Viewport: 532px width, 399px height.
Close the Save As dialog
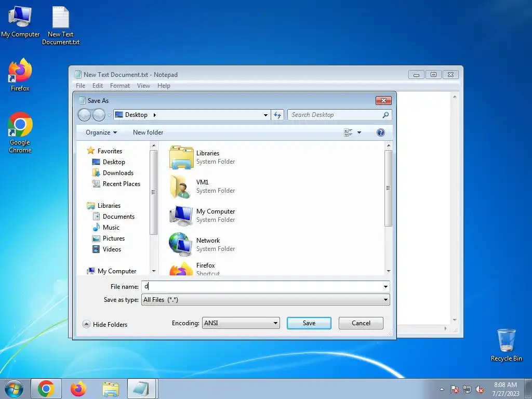click(383, 100)
